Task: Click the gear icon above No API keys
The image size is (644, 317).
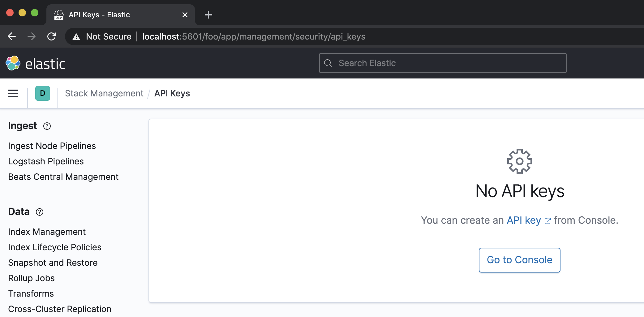Action: [x=520, y=161]
